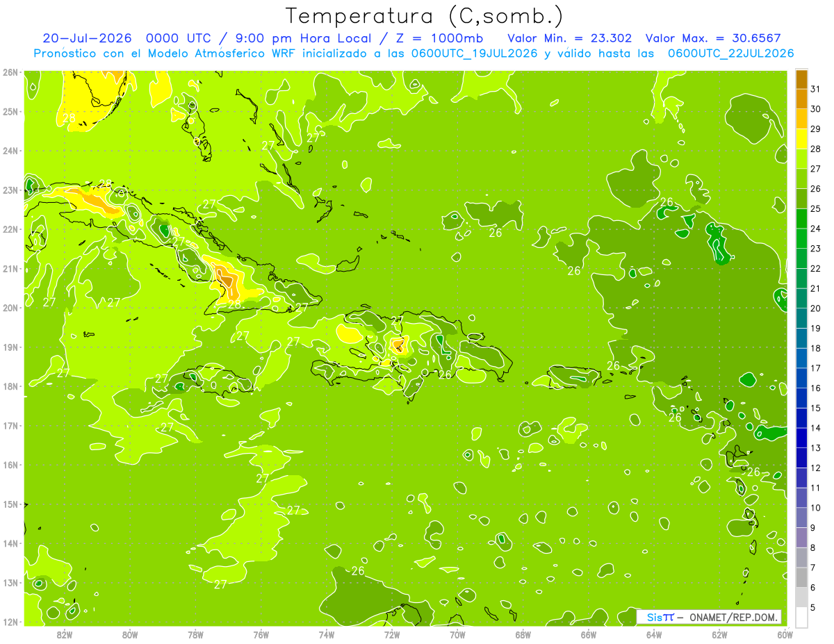Click the 60W longitude axis label
The image size is (834, 644).
click(785, 634)
